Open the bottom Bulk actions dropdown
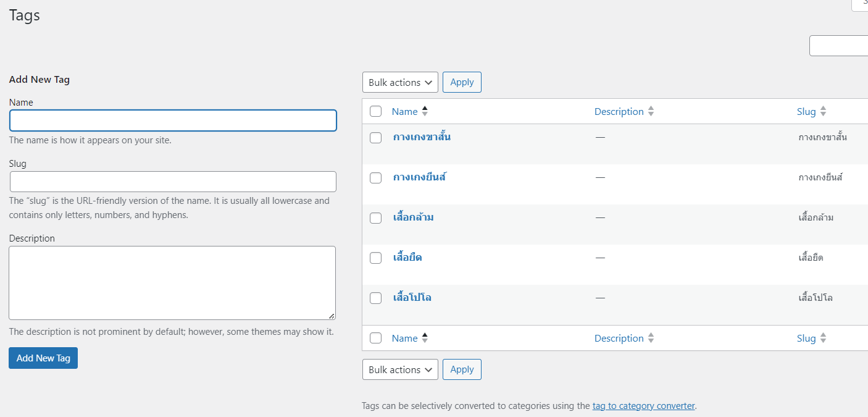The height and width of the screenshot is (417, 868). click(400, 369)
